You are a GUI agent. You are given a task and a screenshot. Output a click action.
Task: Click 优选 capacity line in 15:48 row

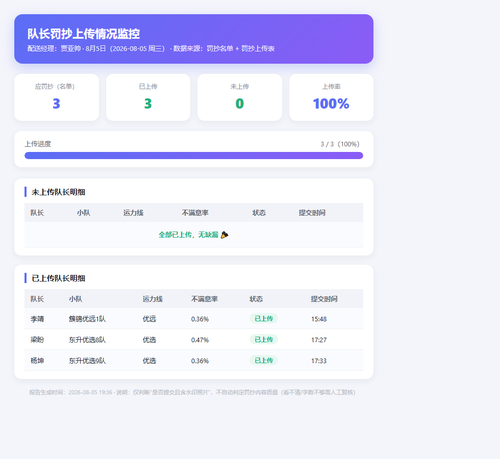point(149,319)
